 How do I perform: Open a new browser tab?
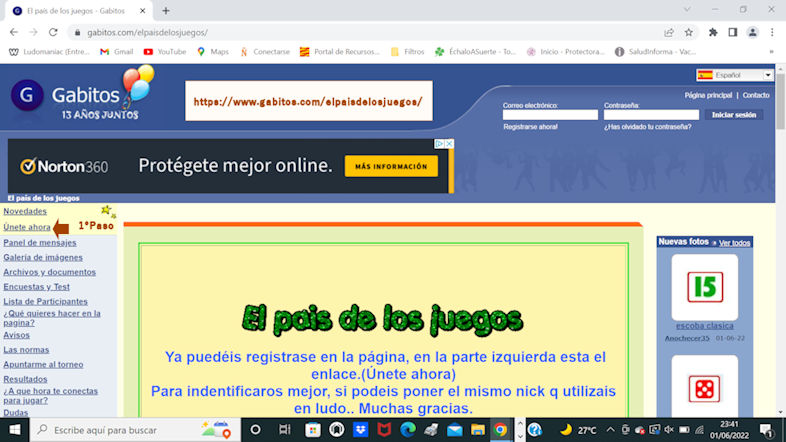(x=166, y=11)
